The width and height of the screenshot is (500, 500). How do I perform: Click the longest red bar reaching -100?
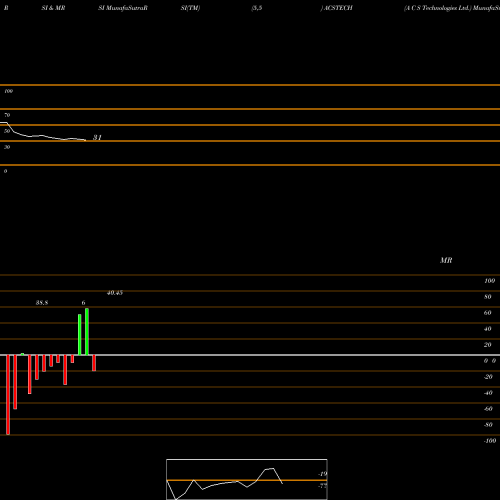[8, 395]
